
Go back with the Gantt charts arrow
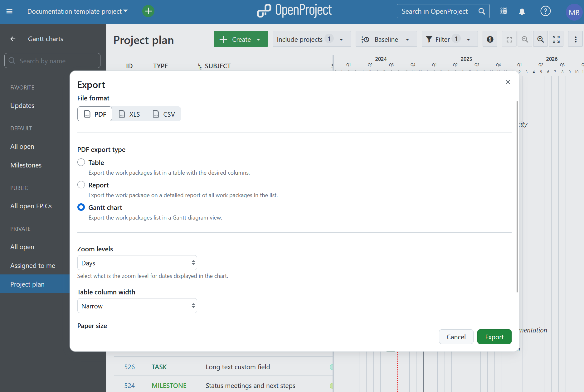(x=13, y=39)
